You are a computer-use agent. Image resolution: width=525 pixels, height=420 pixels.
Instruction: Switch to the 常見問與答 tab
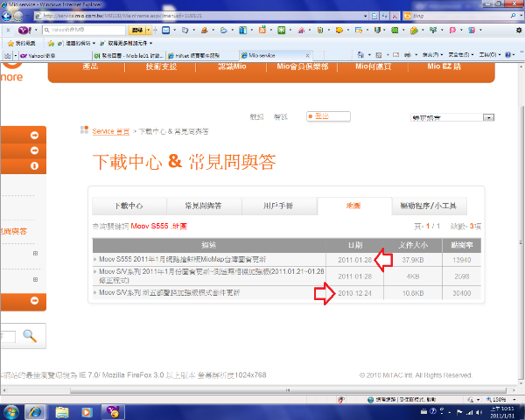tap(204, 206)
